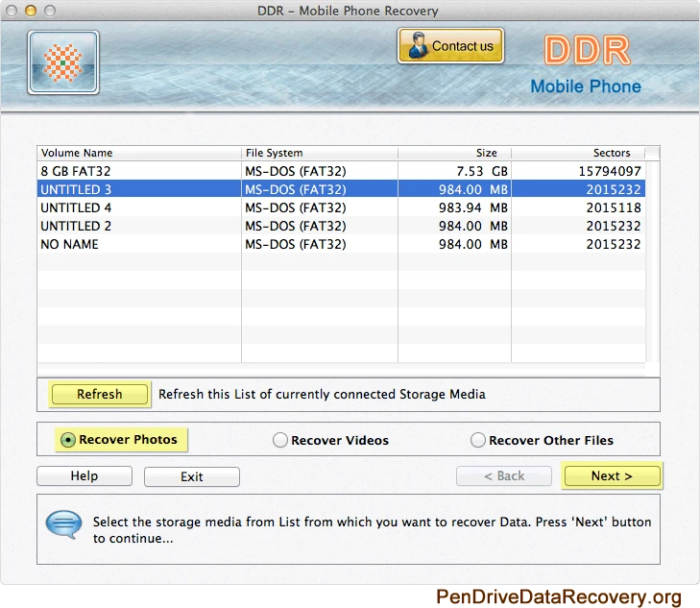Click the speech bubble info icon
The image size is (700, 608).
coord(63,524)
